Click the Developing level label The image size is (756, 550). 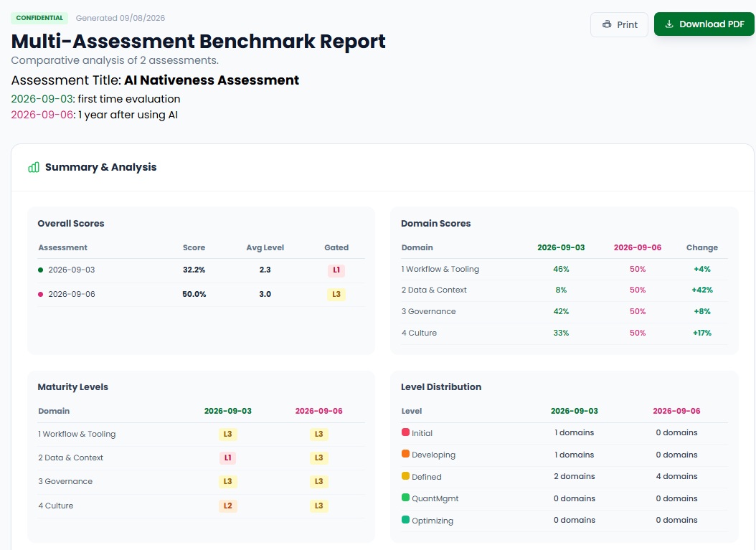[x=433, y=455]
